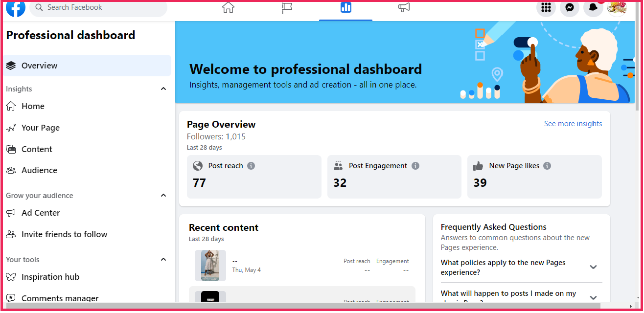Open the Post reach 77 card
644x313 pixels.
coord(254,177)
